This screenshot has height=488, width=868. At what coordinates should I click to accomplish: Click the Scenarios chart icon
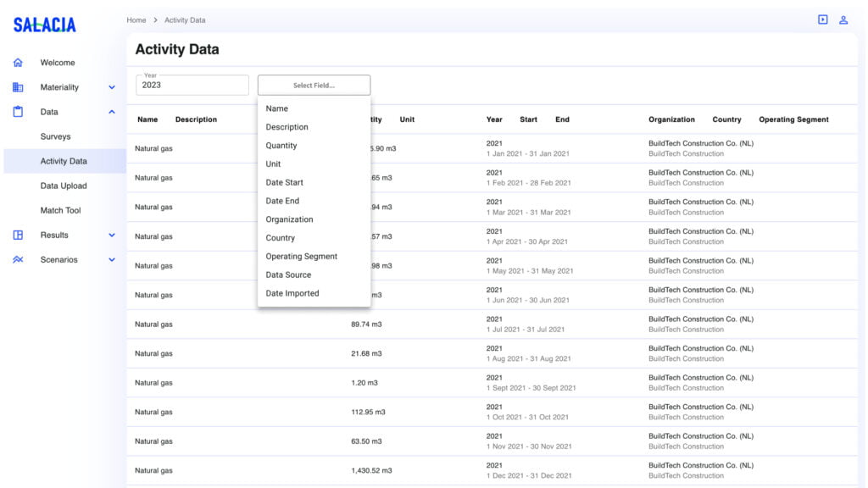pyautogui.click(x=18, y=260)
